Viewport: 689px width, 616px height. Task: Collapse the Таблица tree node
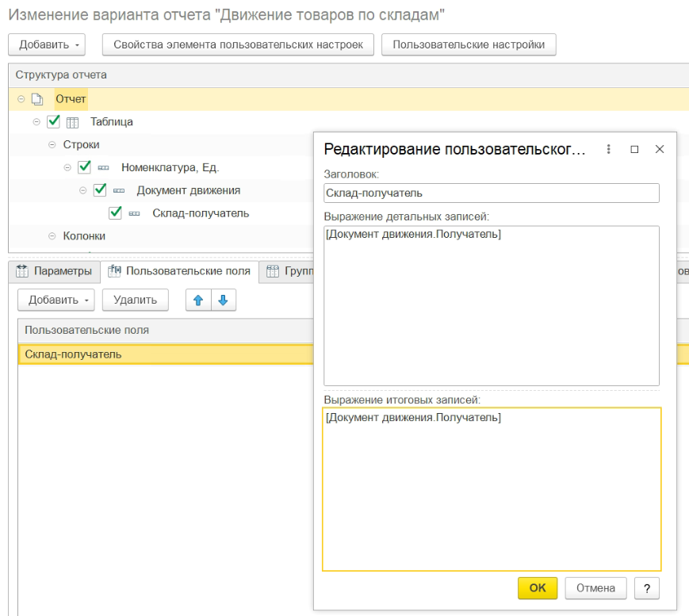click(36, 122)
